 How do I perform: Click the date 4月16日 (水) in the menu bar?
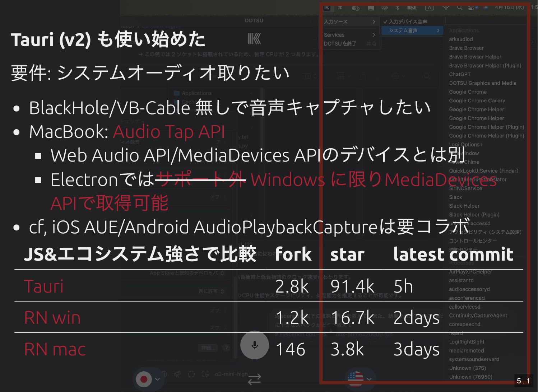pyautogui.click(x=509, y=8)
